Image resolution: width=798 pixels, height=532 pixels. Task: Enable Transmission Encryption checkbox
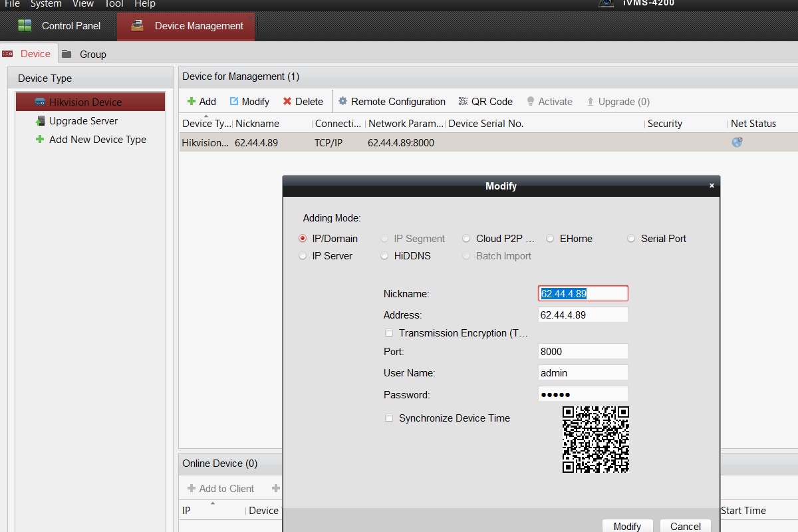tap(389, 333)
